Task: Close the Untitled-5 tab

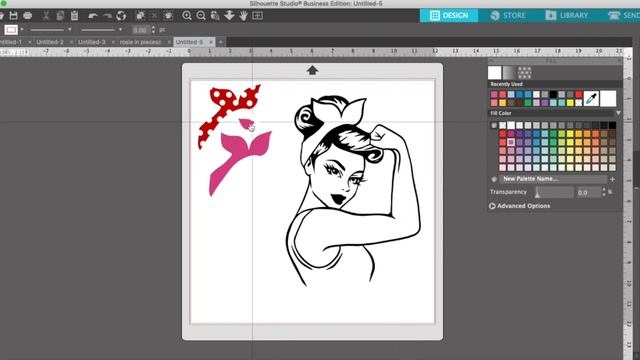Action: click(211, 42)
